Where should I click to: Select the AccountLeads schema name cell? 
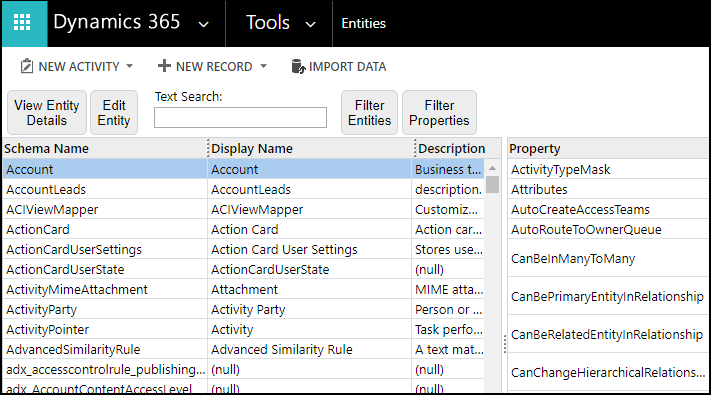105,189
